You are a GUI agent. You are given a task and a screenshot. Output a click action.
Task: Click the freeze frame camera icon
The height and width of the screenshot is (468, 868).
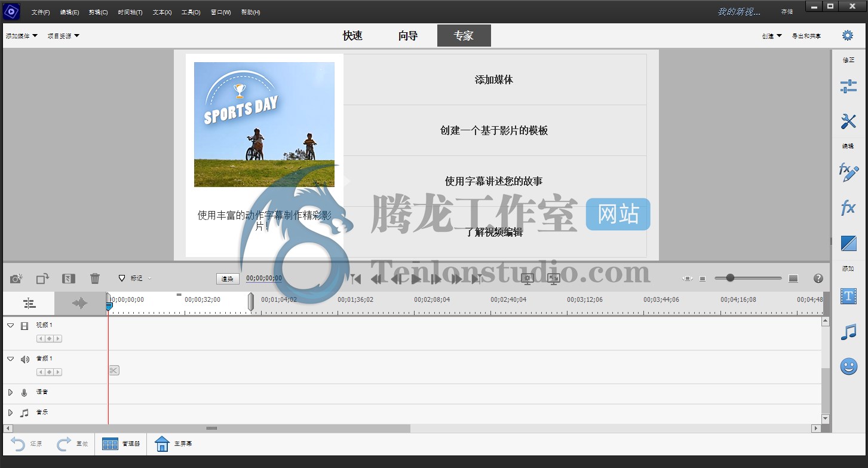pos(16,279)
